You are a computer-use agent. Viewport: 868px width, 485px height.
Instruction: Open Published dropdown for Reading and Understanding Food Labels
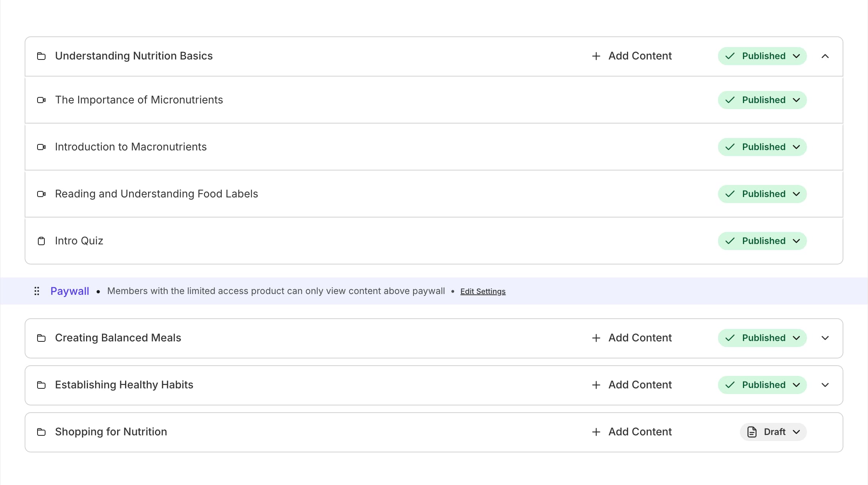(762, 194)
